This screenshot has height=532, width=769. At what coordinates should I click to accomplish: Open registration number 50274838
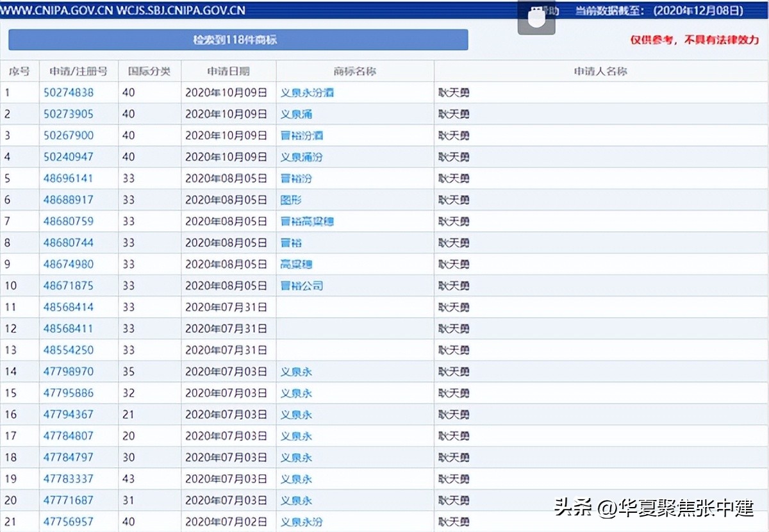click(x=68, y=92)
